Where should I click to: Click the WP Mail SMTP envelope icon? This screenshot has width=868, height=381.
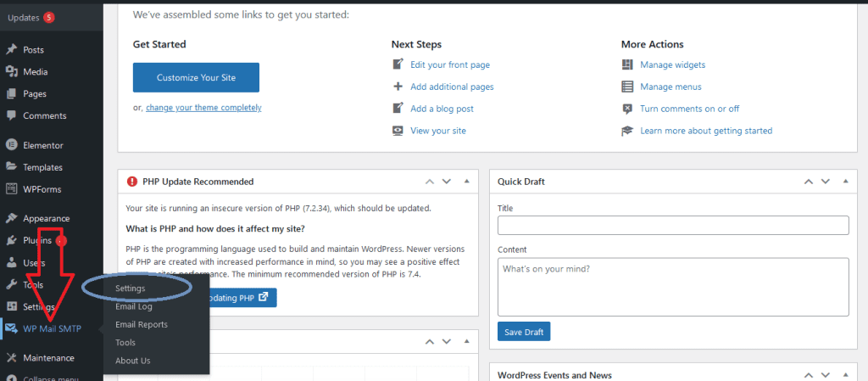point(11,329)
